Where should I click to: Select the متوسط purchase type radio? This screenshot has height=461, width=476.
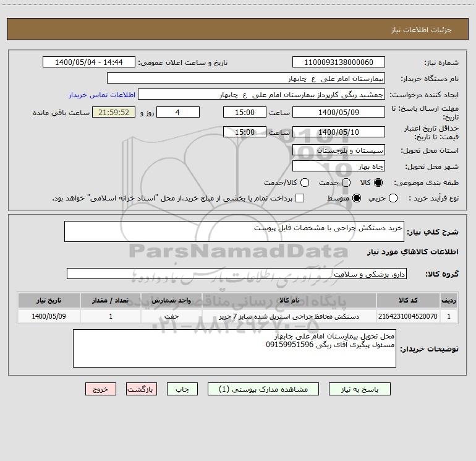(x=357, y=198)
